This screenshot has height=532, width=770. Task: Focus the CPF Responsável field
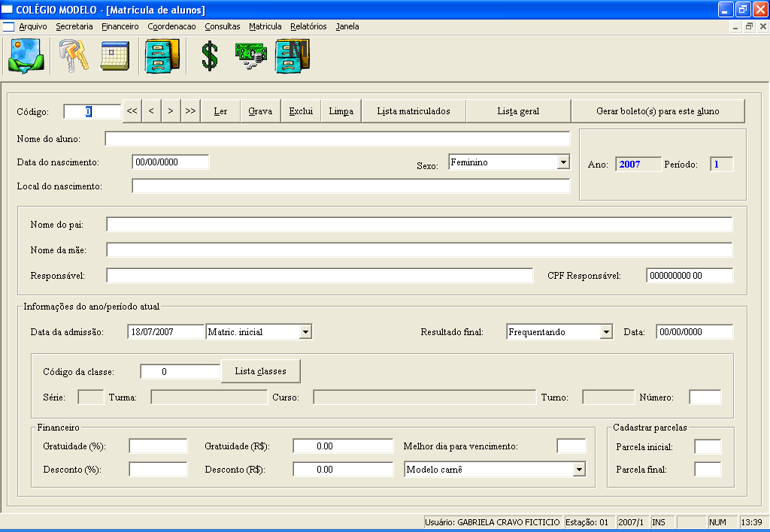click(x=689, y=276)
